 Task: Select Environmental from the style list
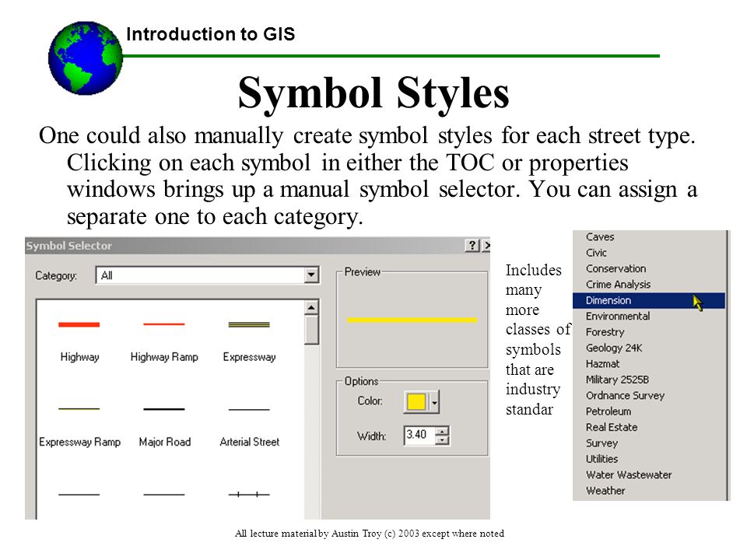pyautogui.click(x=617, y=317)
